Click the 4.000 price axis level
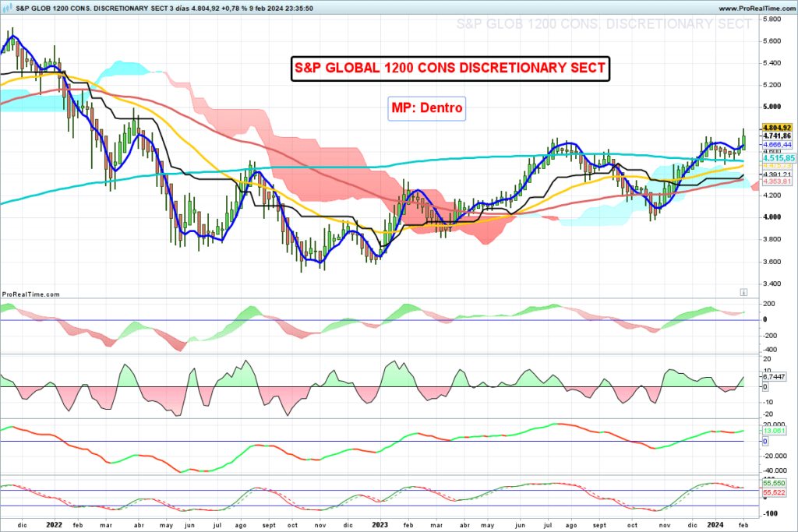This screenshot has width=798, height=532. (x=772, y=217)
